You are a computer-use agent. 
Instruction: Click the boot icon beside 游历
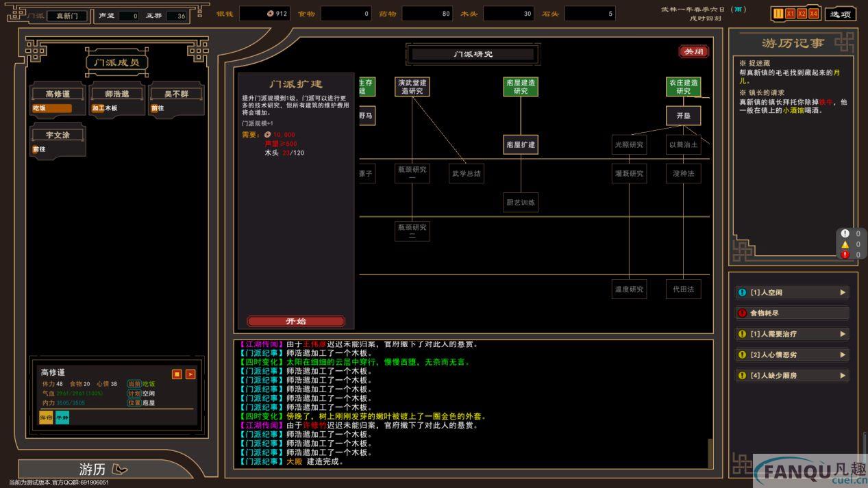tap(120, 470)
